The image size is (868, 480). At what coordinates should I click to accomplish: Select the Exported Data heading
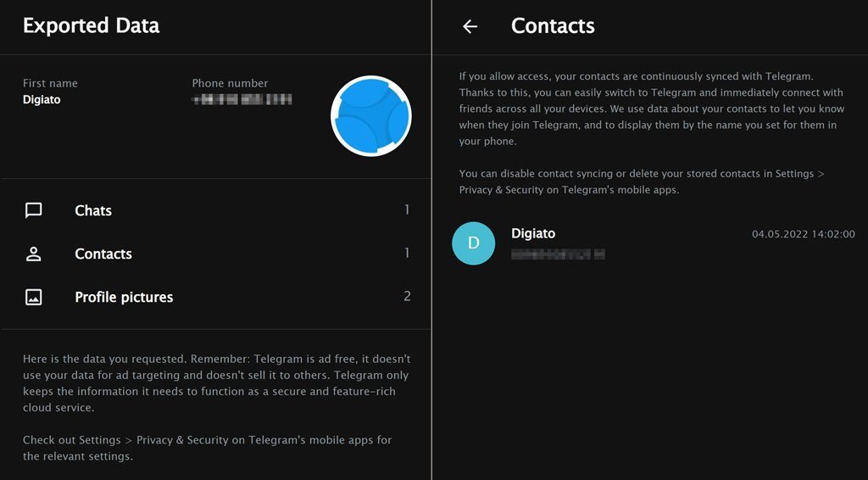92,25
